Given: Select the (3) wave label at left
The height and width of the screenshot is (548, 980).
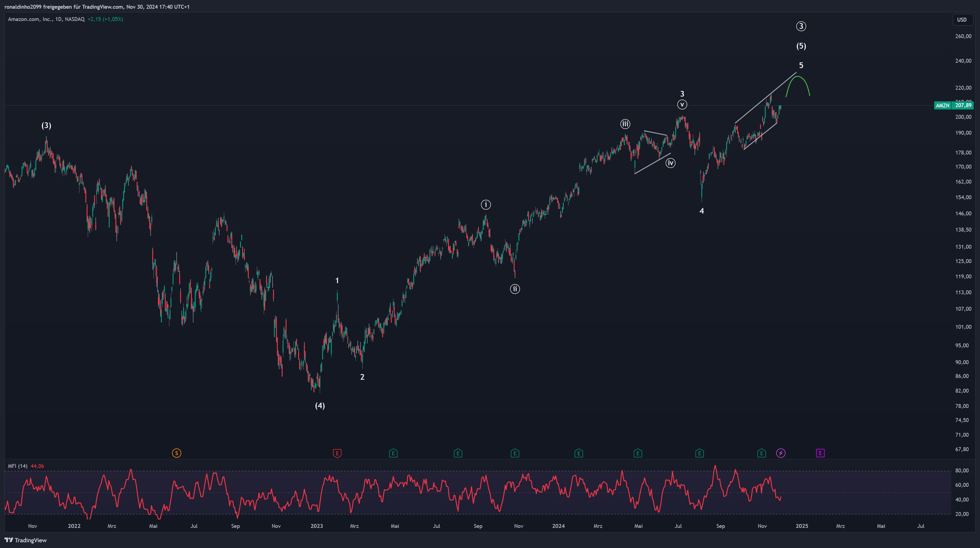Looking at the screenshot, I should (46, 125).
